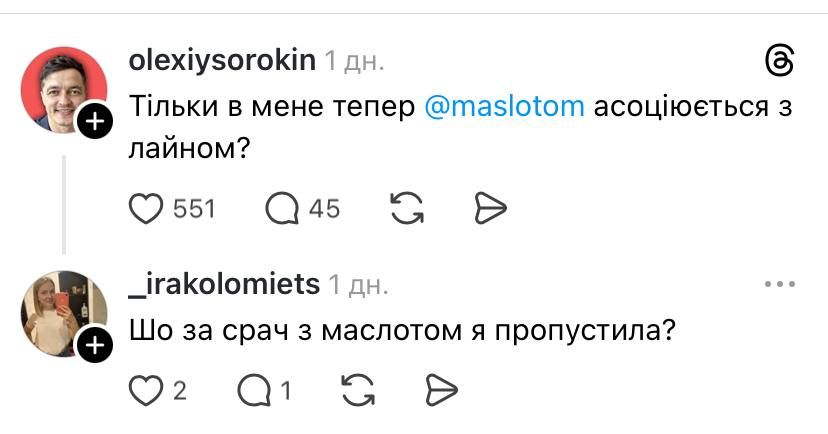The image size is (828, 434).
Task: Like _irakolomiets's reply with the heart icon
Action: pos(147,390)
